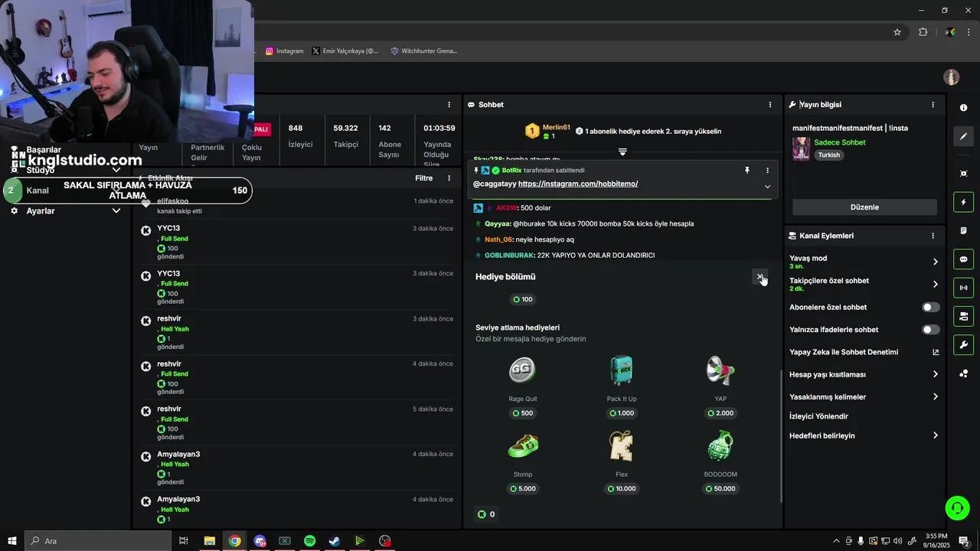980x551 pixels.
Task: Select the YAP megaphone gift
Action: [x=720, y=370]
